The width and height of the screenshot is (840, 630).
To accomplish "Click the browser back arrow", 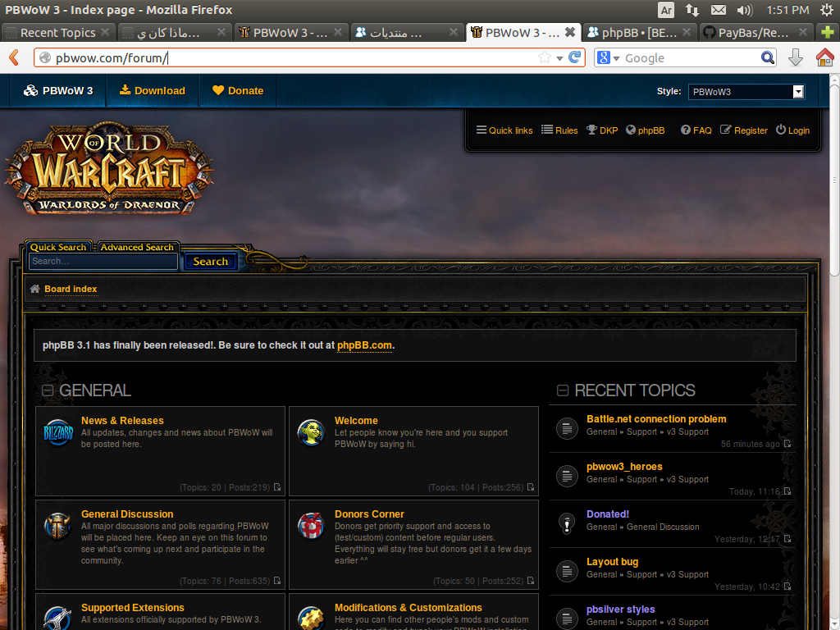I will click(x=14, y=57).
